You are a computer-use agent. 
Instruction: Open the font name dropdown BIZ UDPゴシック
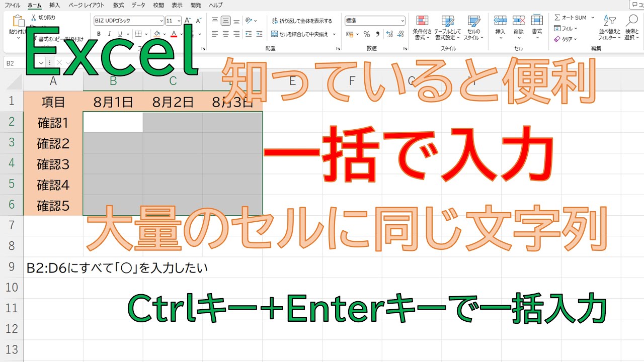(x=161, y=21)
